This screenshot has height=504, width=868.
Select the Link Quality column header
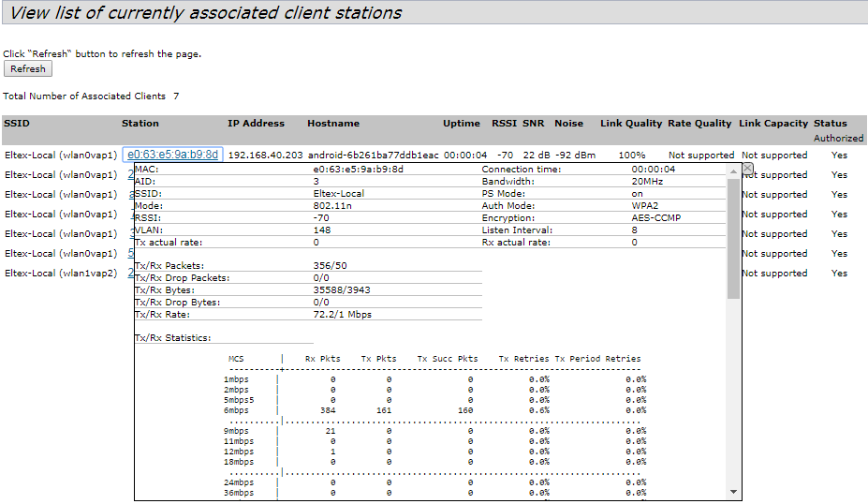coord(631,124)
